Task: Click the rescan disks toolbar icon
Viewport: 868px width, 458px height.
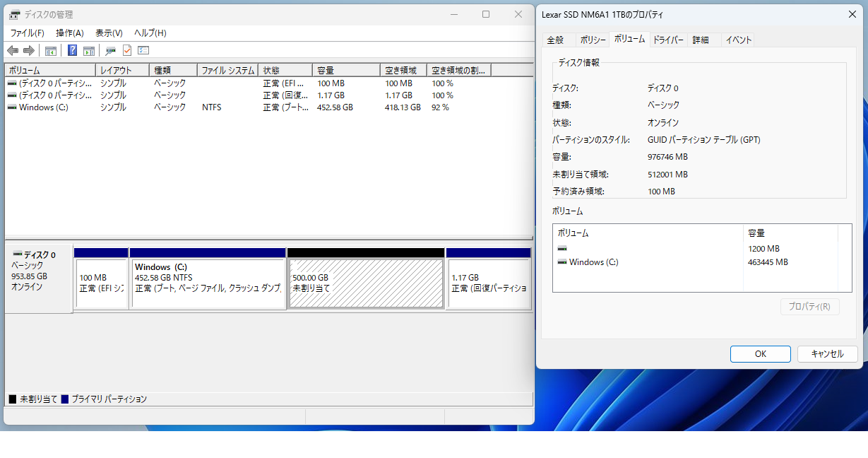Action: (110, 50)
